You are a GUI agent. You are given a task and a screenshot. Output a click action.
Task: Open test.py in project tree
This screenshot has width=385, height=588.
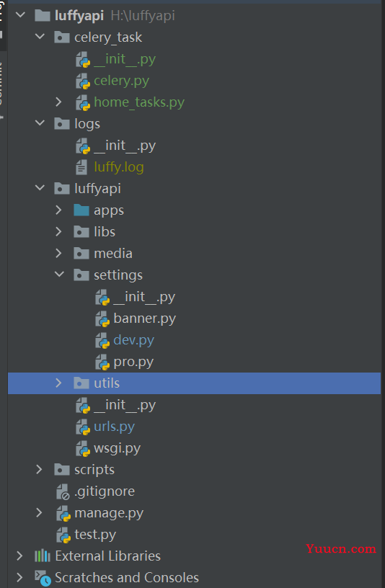(x=95, y=535)
